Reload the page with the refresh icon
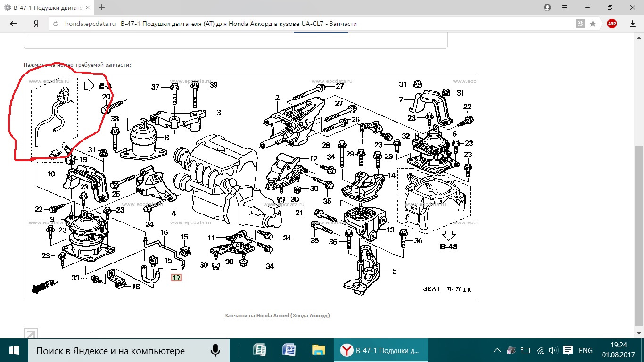644x362 pixels. [x=56, y=24]
